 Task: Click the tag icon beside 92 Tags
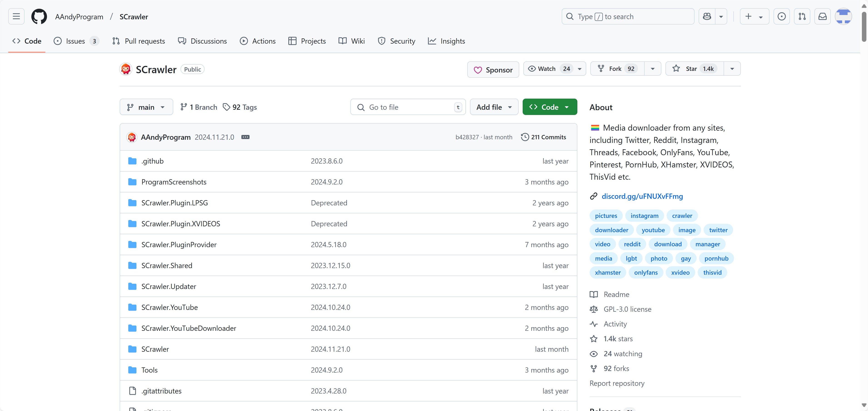pos(226,107)
